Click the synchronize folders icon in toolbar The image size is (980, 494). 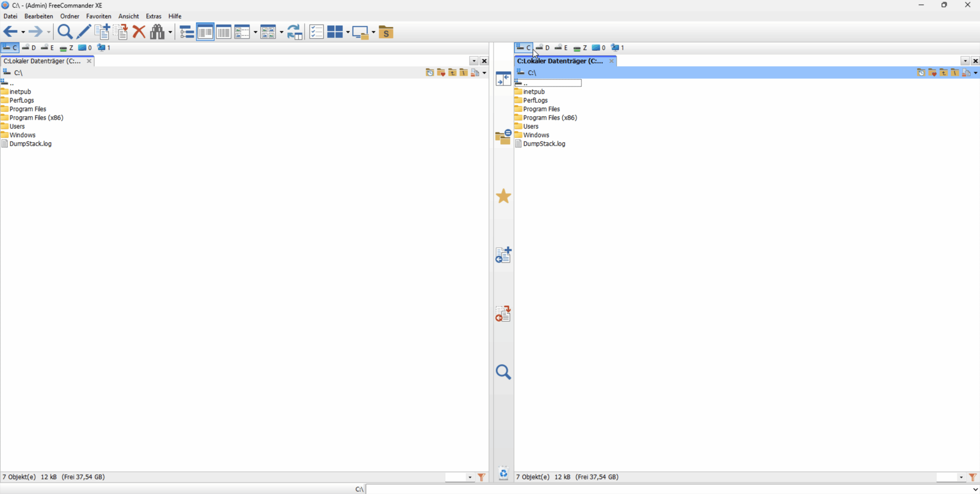(294, 32)
